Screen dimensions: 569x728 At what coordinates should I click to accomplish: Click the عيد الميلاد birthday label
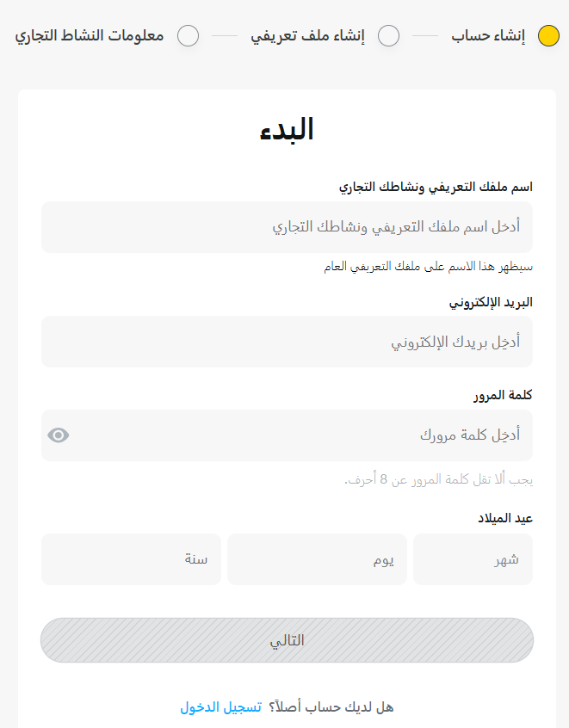[505, 518]
